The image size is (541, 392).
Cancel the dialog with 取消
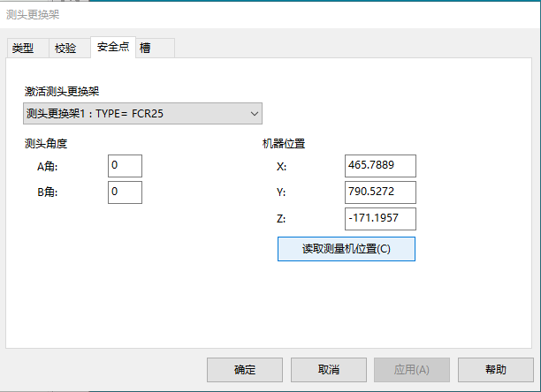pyautogui.click(x=328, y=370)
